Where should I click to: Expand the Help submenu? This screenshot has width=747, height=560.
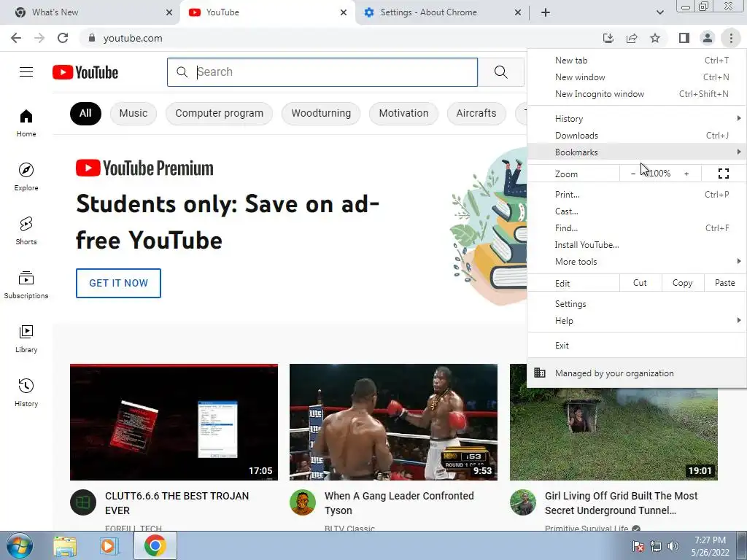[637, 321]
